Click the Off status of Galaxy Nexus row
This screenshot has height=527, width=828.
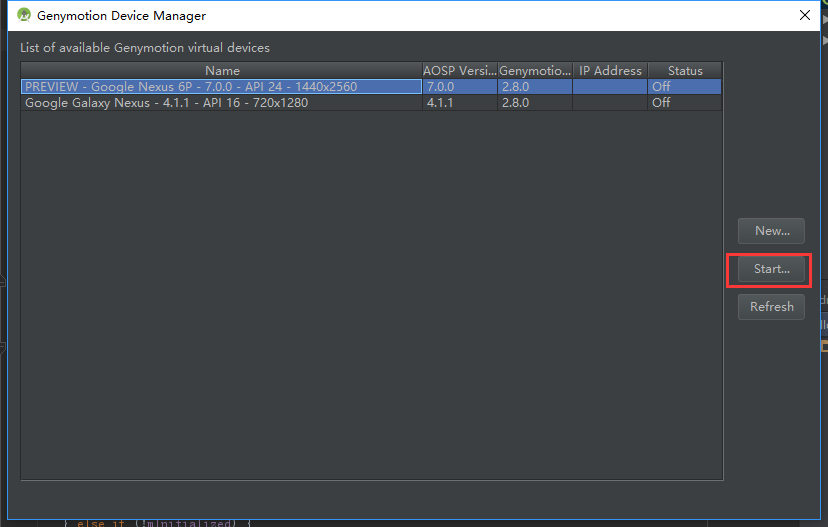[684, 102]
